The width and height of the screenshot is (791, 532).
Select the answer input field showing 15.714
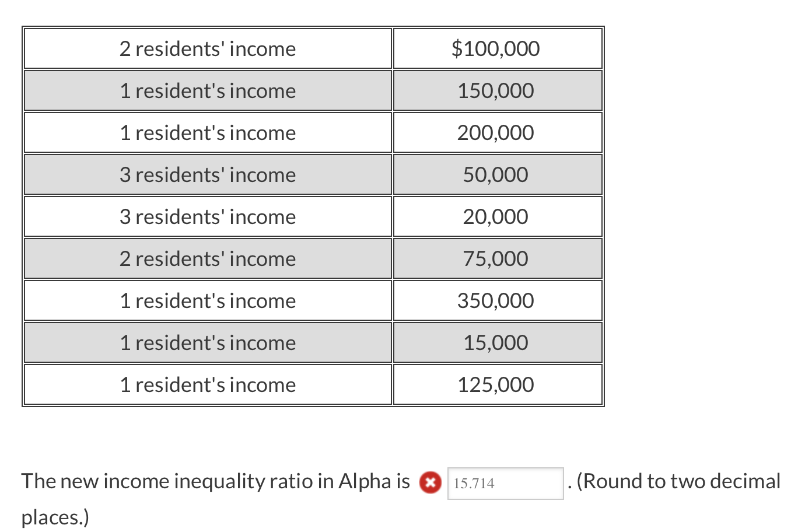click(x=505, y=484)
